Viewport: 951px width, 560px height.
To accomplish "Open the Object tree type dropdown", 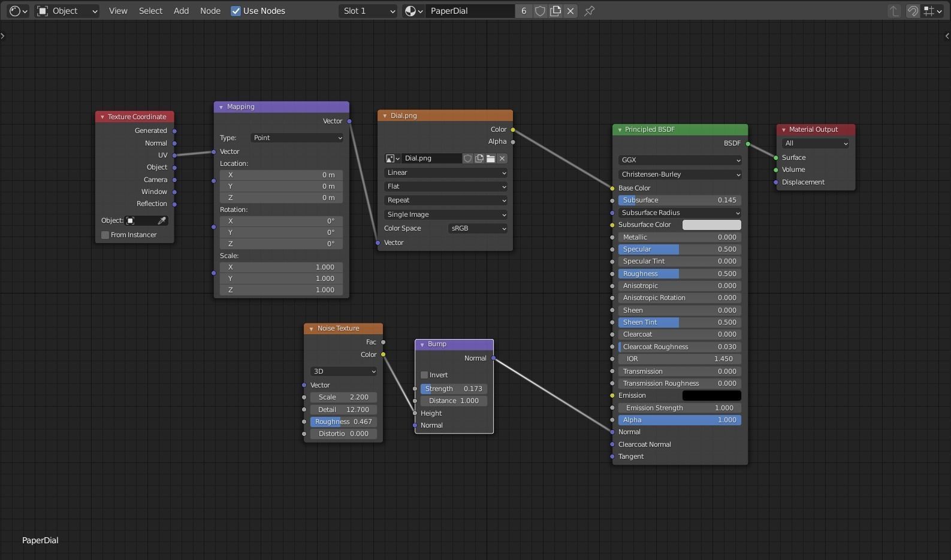I will tap(67, 11).
